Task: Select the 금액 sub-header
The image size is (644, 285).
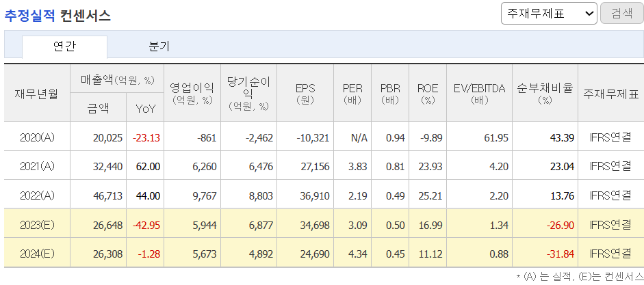Action: pos(98,107)
